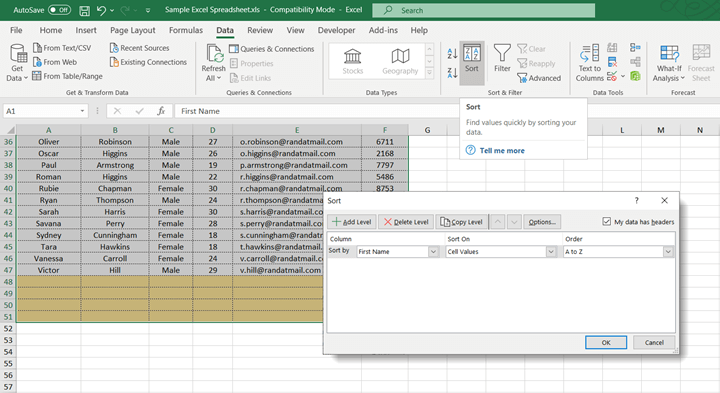Viewport: 720px width, 393px height.
Task: Click the Insert Function fx icon
Action: [x=161, y=111]
